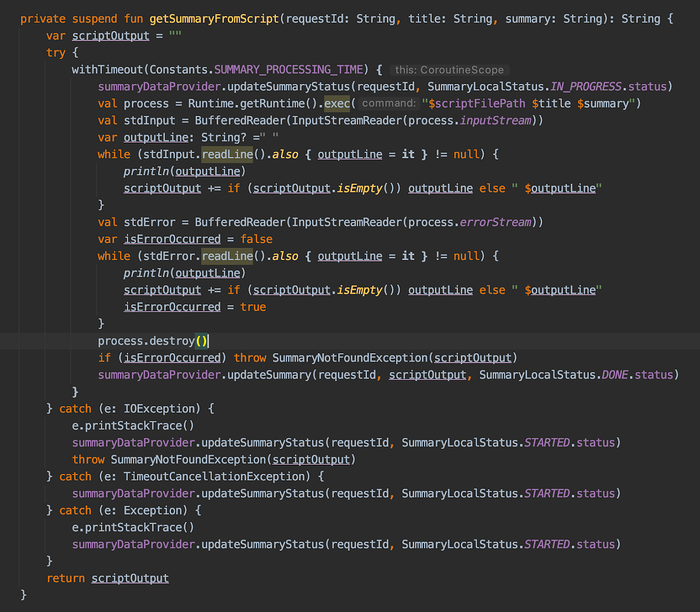Click the scriptOutput variable declaration
This screenshot has height=612, width=700.
tap(110, 36)
